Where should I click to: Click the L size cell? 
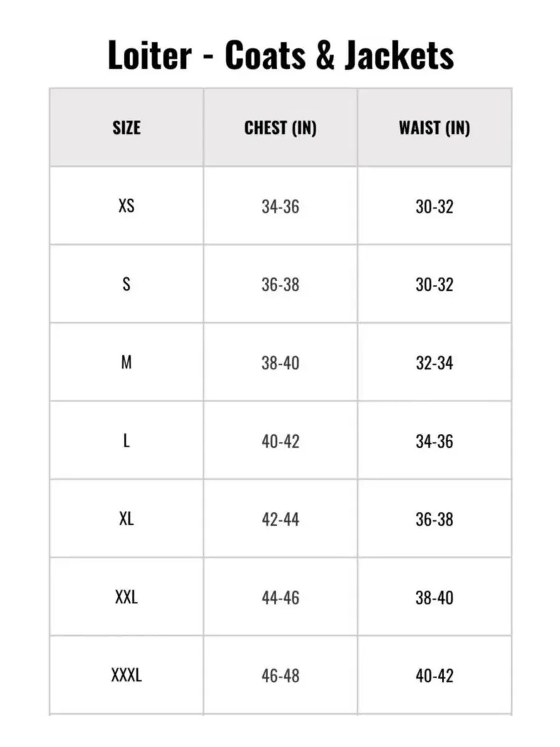[x=126, y=441]
